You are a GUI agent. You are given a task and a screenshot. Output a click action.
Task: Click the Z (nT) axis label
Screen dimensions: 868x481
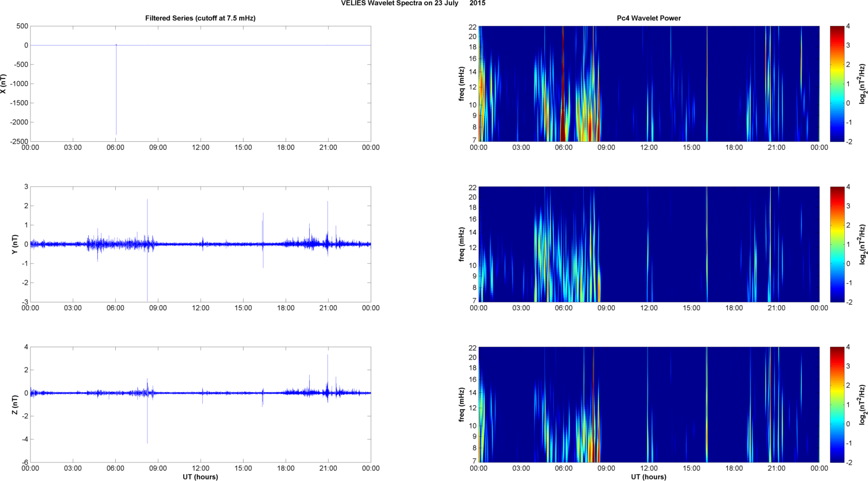(x=15, y=405)
